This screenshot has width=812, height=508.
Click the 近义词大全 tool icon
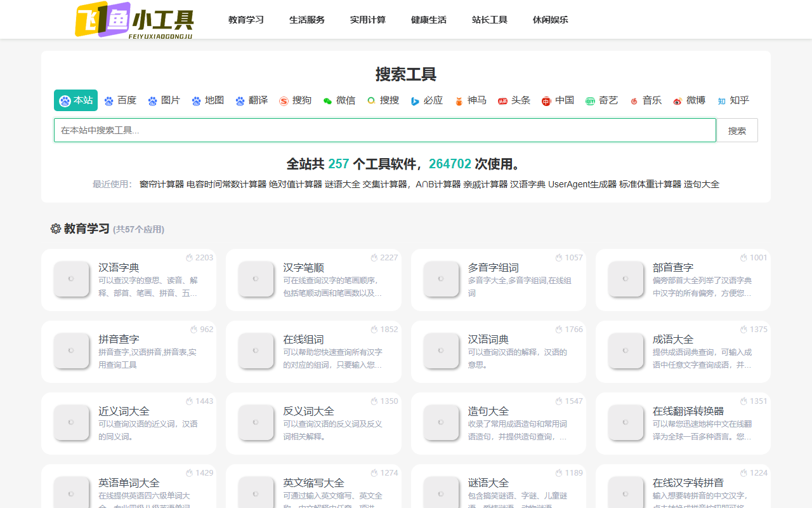71,422
